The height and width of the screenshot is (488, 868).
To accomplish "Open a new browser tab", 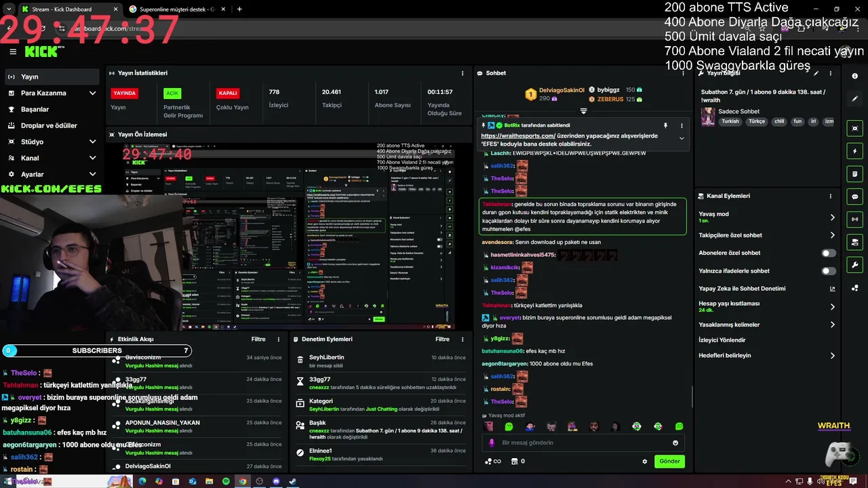I will tap(239, 9).
